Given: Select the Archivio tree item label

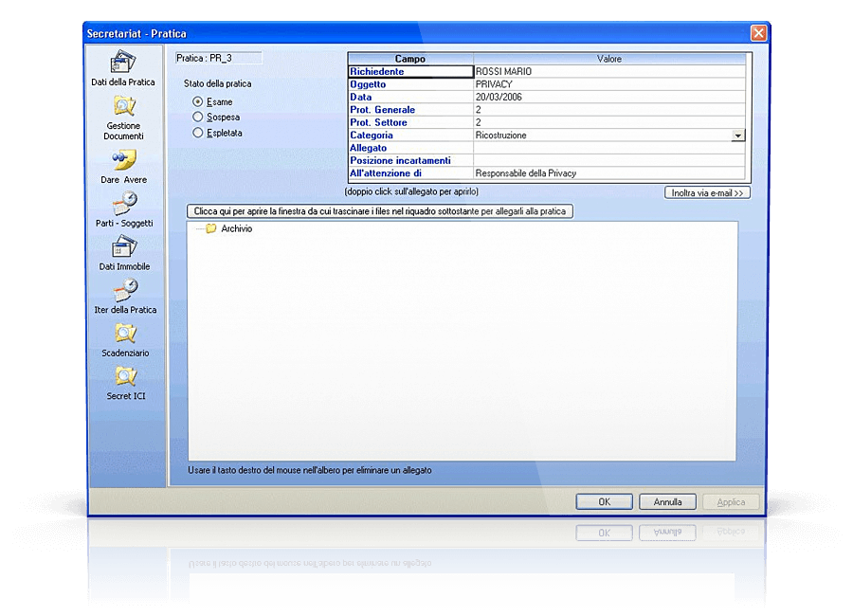Looking at the screenshot, I should (237, 228).
